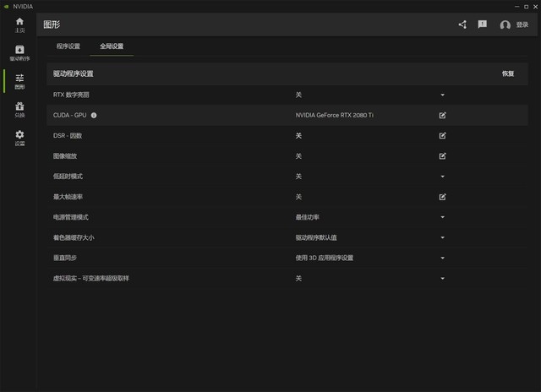Click the 图形 page title
Image resolution: width=541 pixels, height=392 pixels.
[52, 24]
